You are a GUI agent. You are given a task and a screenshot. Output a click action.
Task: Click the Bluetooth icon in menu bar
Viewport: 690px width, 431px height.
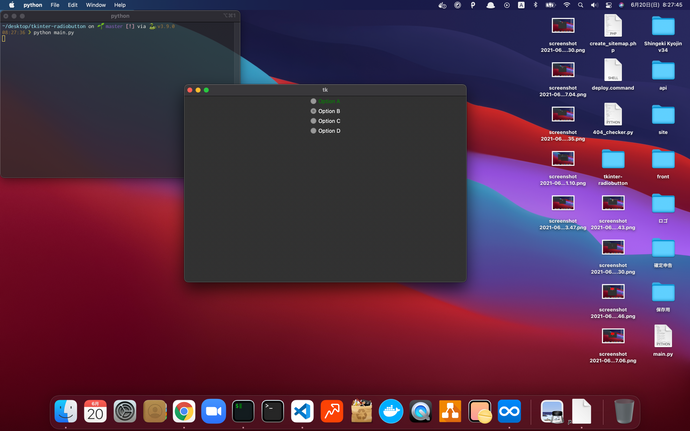536,5
